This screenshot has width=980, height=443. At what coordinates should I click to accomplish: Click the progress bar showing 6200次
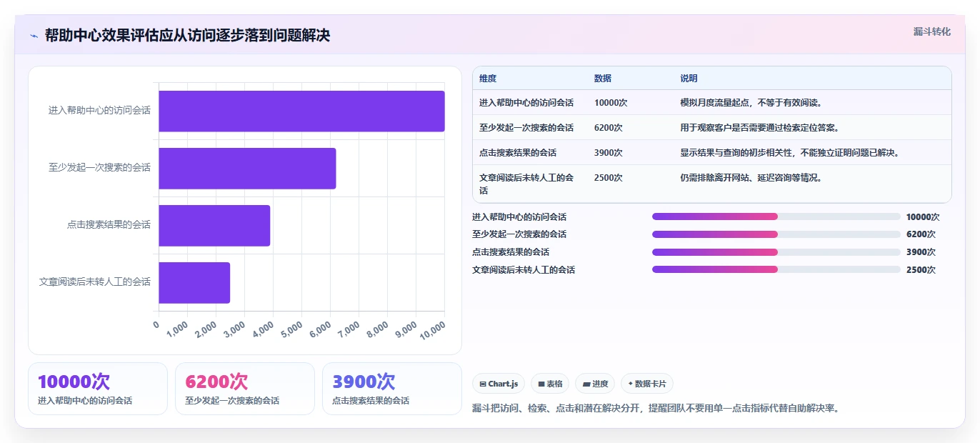pos(776,234)
